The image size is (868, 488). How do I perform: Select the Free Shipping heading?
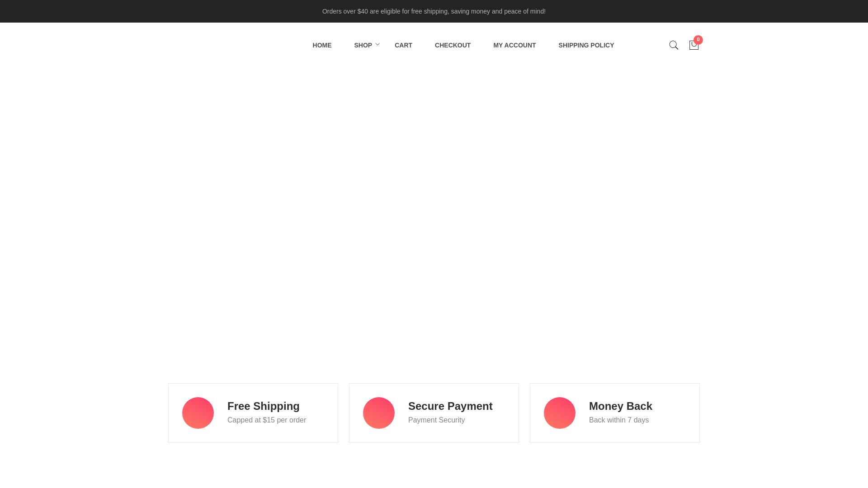(264, 406)
